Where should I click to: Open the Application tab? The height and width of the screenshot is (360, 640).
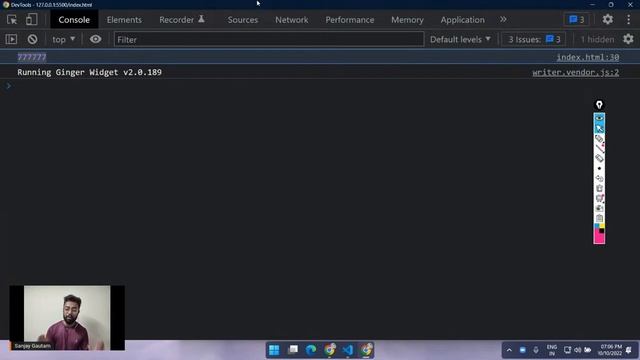(462, 20)
